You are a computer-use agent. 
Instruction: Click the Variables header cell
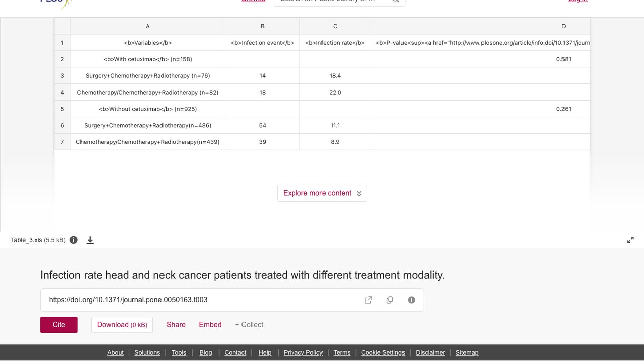tap(148, 43)
